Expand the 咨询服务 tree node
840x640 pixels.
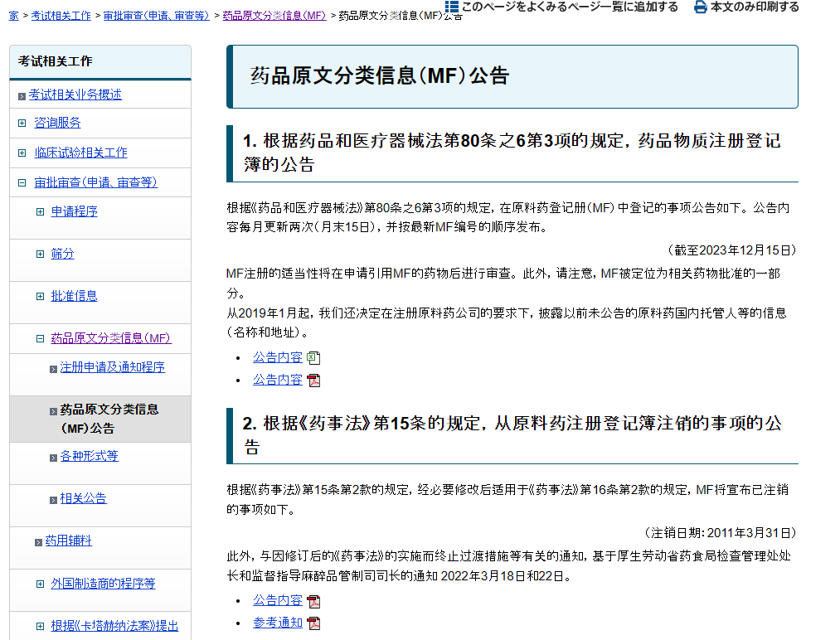click(x=22, y=124)
